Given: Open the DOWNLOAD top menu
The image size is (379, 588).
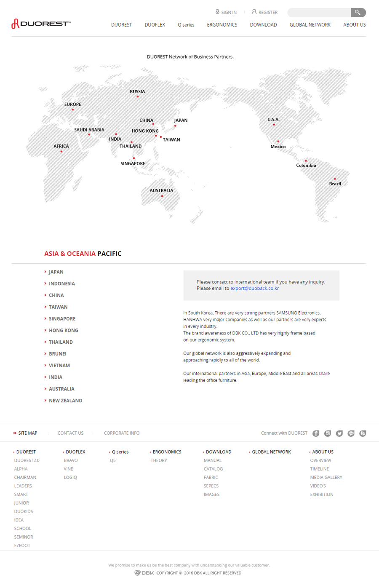Looking at the screenshot, I should point(263,25).
